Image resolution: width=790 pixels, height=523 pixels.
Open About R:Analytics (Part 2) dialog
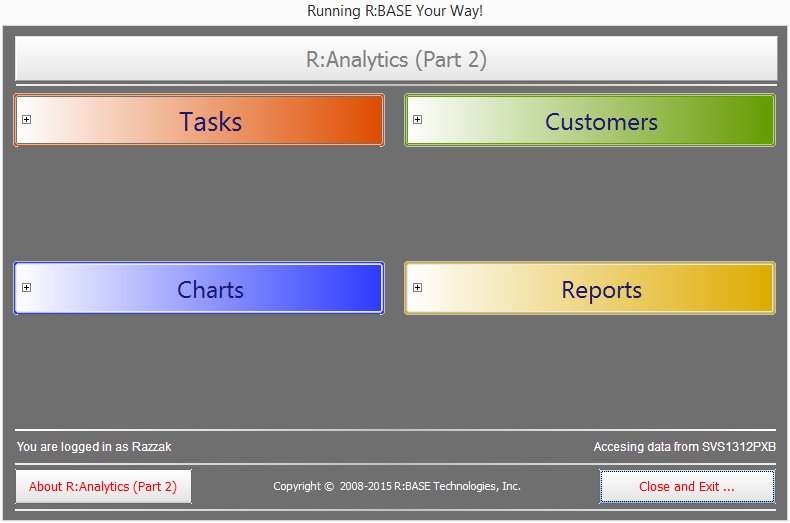click(x=103, y=487)
